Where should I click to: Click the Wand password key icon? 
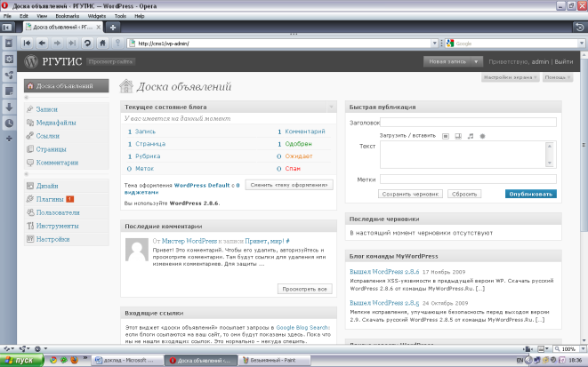(117, 44)
